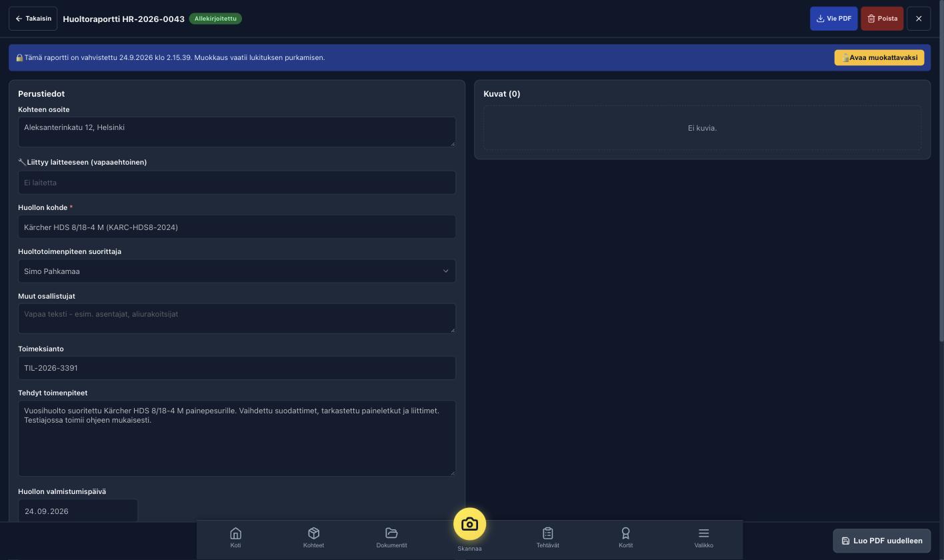This screenshot has height=560, width=944.
Task: Open the Koti home tab
Action: coord(235,537)
